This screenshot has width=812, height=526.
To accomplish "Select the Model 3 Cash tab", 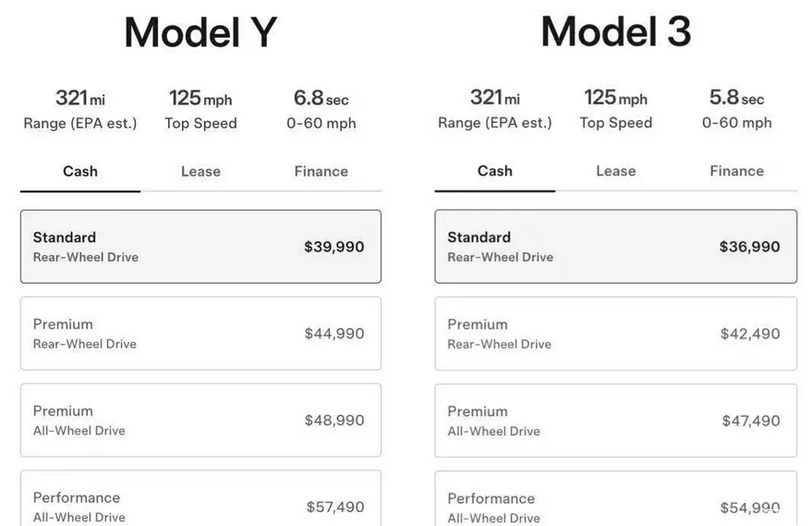I will coord(495,171).
